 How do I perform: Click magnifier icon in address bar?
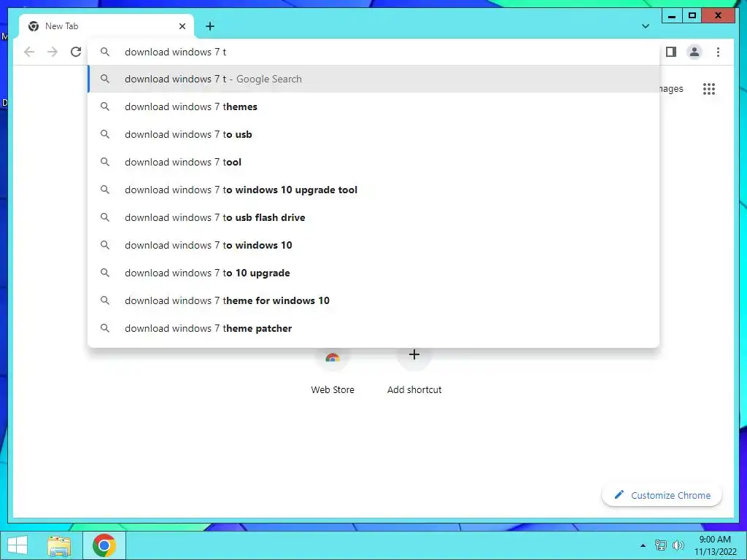point(105,52)
